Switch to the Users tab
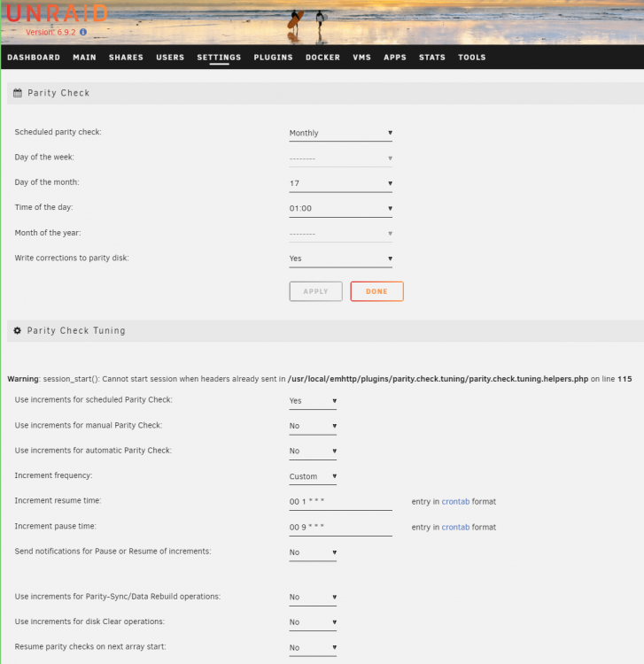Screen dimensions: 644x664 tap(170, 58)
